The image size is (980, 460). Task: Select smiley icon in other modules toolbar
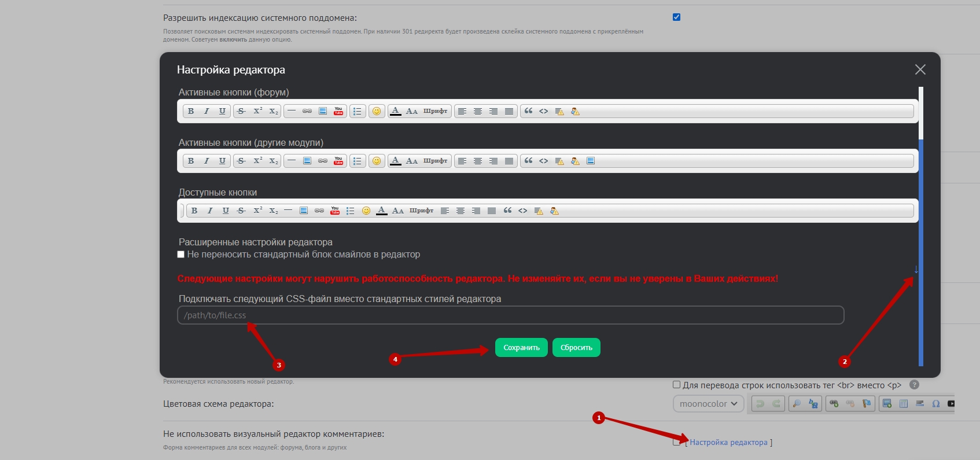tap(377, 161)
